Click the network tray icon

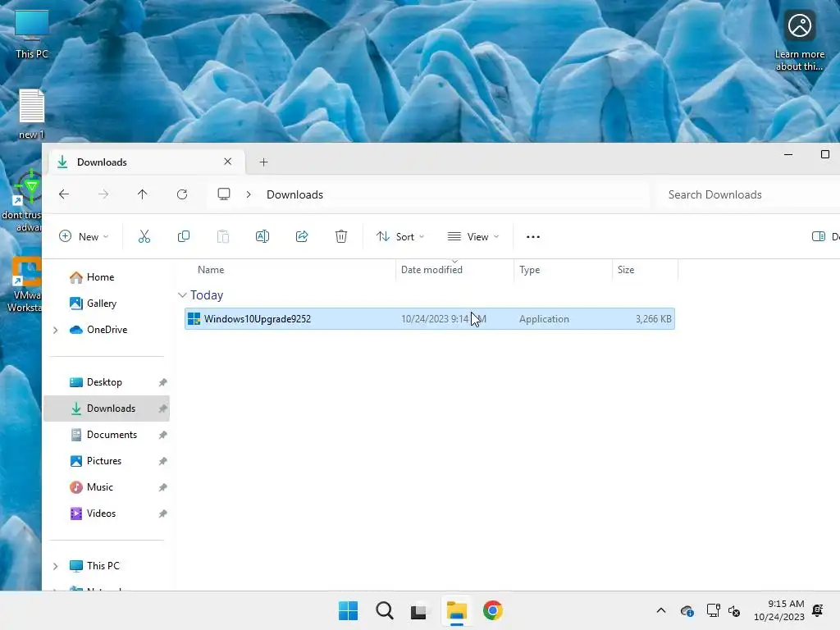pyautogui.click(x=713, y=610)
